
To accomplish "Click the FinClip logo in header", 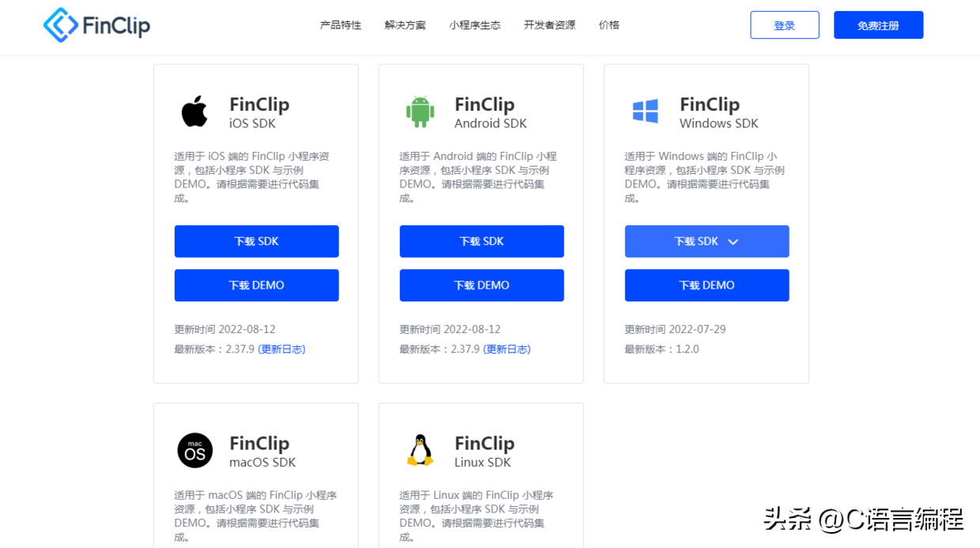I will (96, 25).
